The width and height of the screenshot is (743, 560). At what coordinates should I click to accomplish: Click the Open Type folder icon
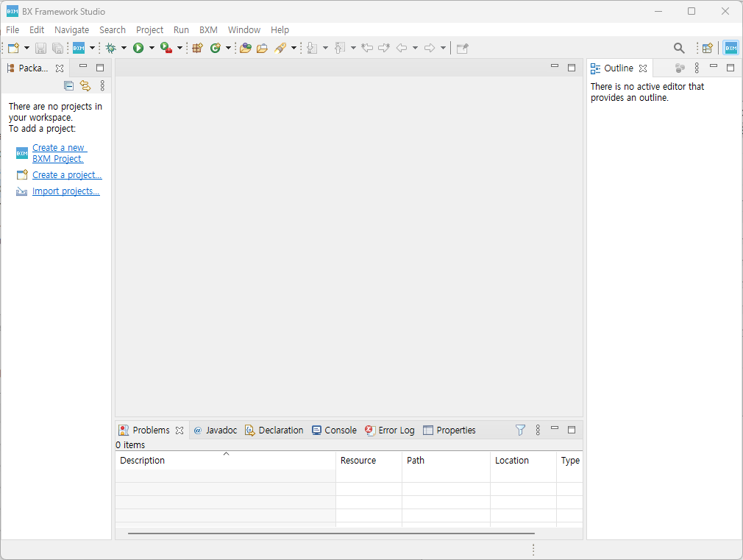point(246,48)
